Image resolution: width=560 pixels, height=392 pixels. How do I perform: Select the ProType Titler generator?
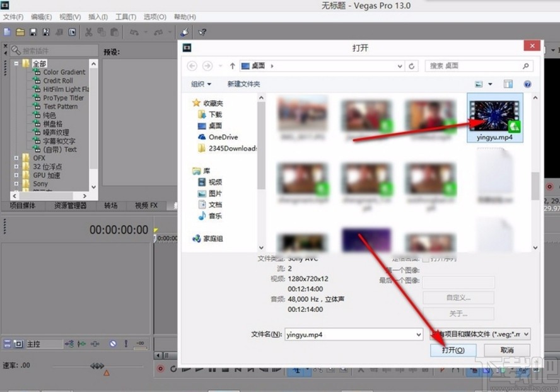coord(64,98)
